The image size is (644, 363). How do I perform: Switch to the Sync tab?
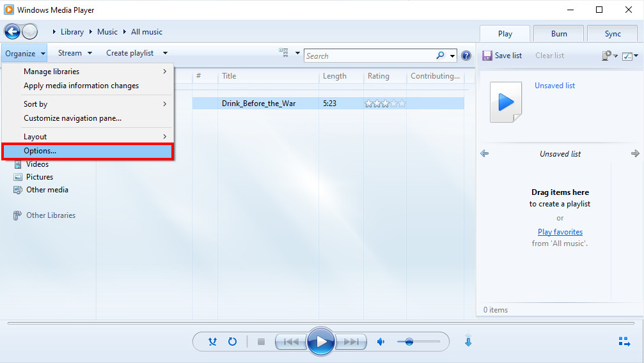tap(613, 34)
